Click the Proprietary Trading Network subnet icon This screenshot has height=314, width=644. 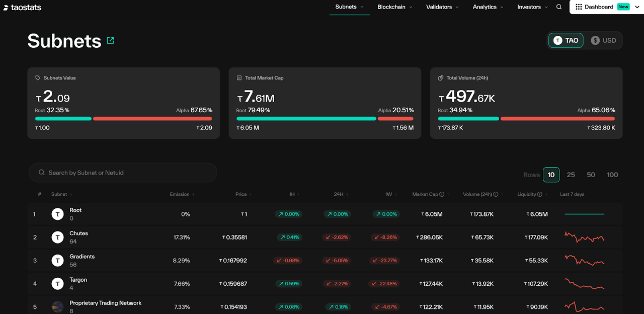click(x=58, y=307)
